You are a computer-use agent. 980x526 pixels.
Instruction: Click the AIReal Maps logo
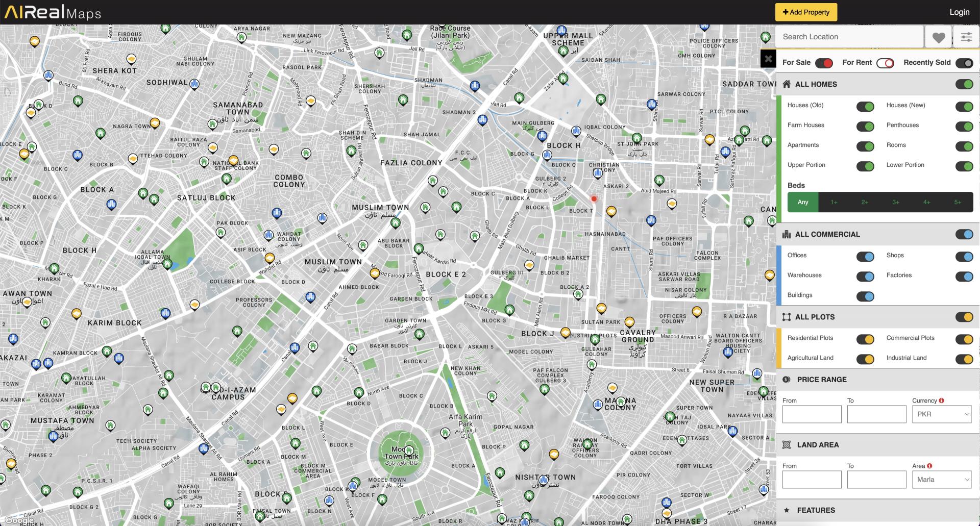pyautogui.click(x=53, y=12)
